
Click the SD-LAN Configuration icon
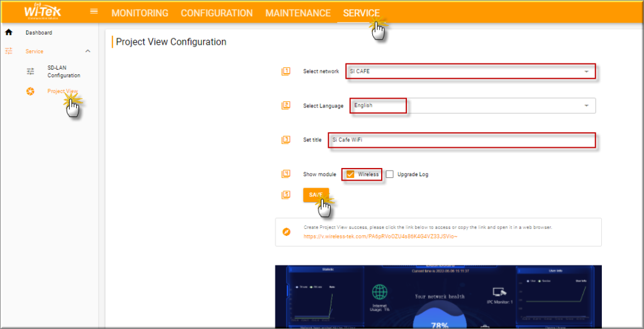click(x=30, y=72)
